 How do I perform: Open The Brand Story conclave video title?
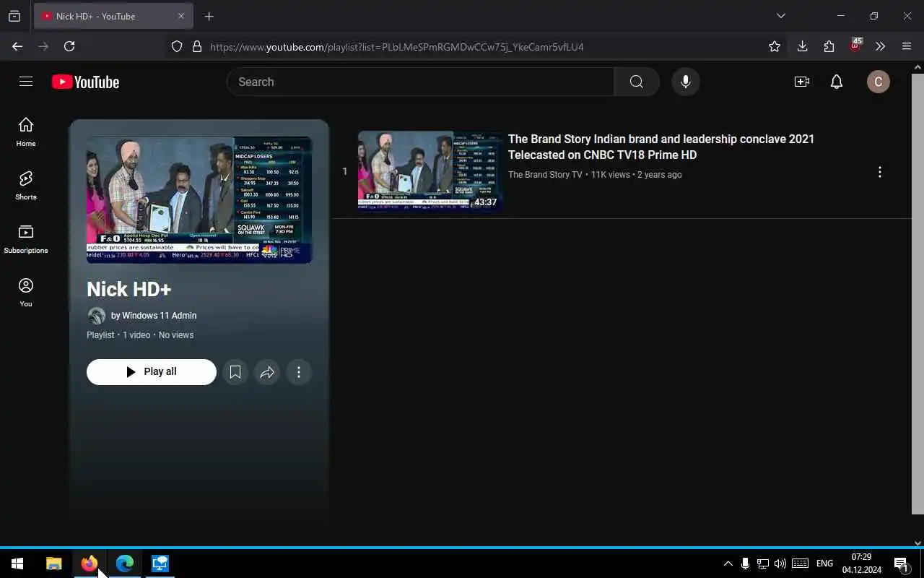click(x=661, y=147)
